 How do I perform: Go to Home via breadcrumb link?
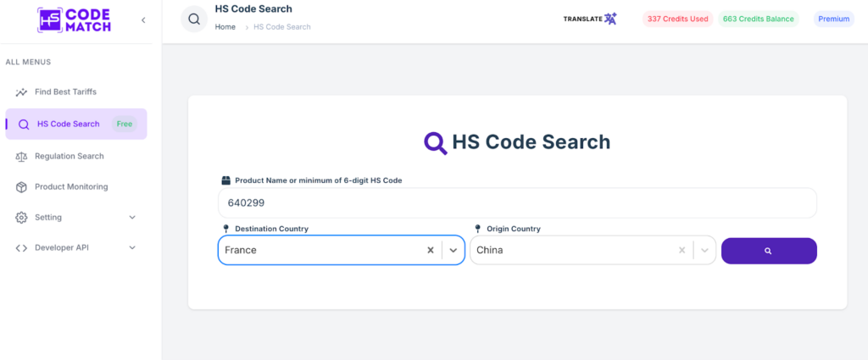click(225, 27)
